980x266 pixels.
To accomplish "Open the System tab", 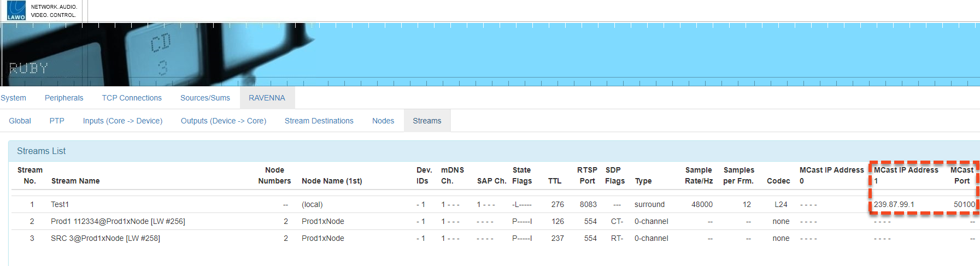I will [13, 98].
